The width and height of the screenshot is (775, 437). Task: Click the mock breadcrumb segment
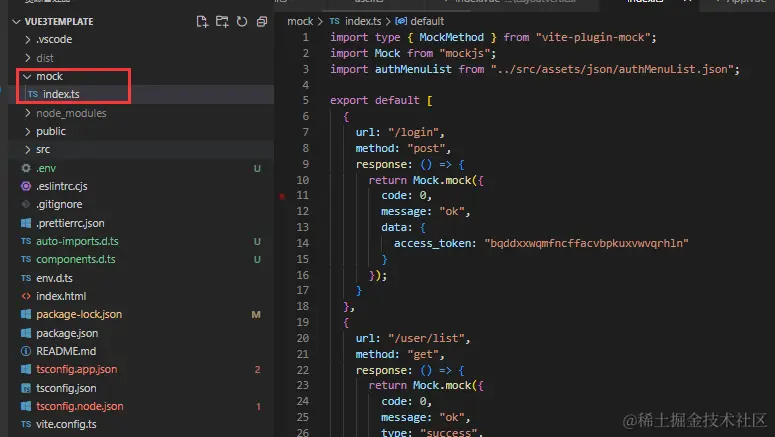[x=300, y=21]
